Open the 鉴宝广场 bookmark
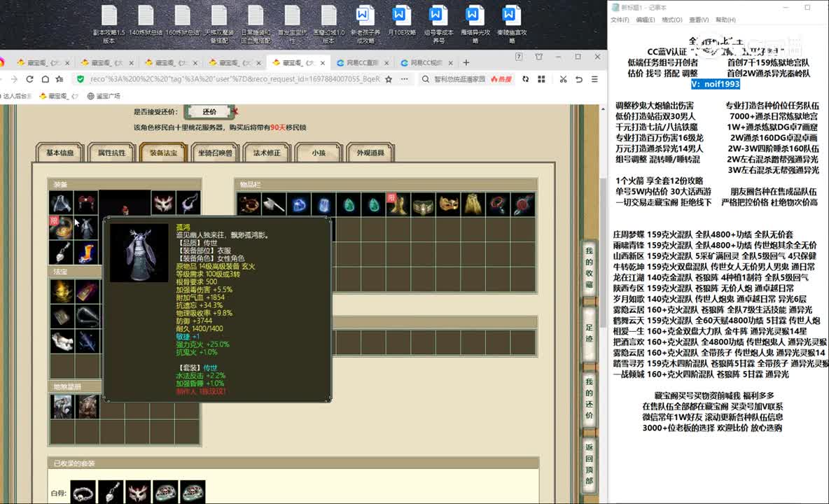The height and width of the screenshot is (504, 829). click(104, 96)
